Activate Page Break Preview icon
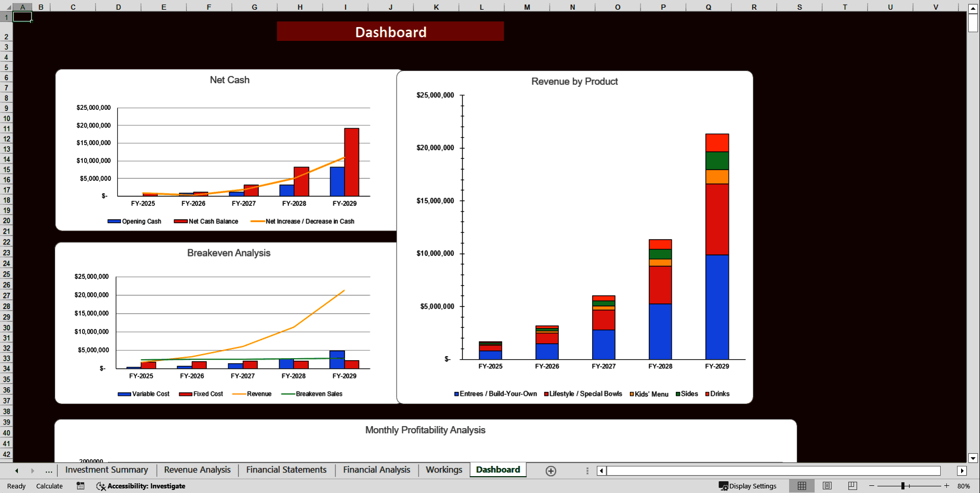Viewport: 980px width, 493px height. tap(852, 486)
